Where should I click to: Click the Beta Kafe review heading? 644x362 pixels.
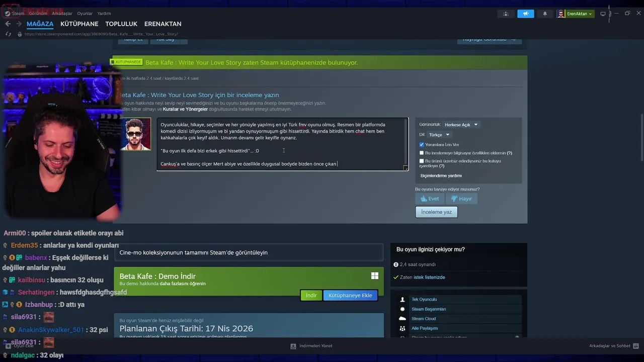[199, 95]
